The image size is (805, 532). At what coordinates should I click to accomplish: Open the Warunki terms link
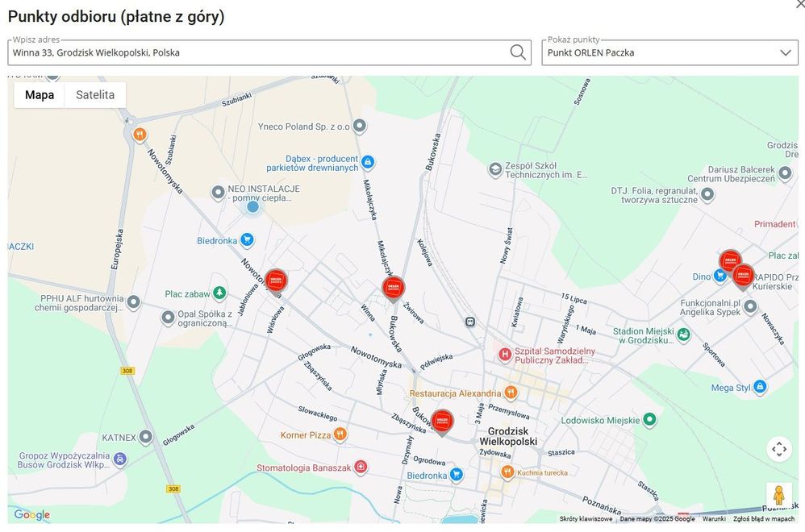coord(714,518)
